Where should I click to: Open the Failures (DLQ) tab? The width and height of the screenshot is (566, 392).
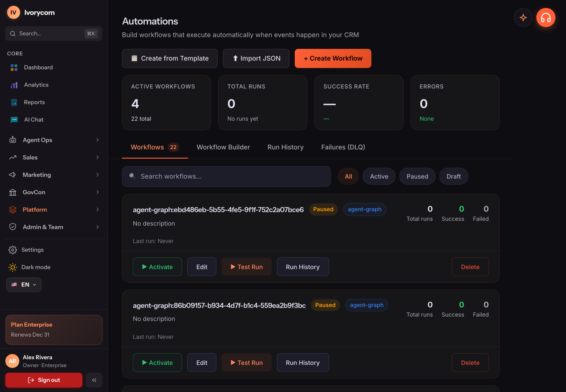pyautogui.click(x=343, y=147)
